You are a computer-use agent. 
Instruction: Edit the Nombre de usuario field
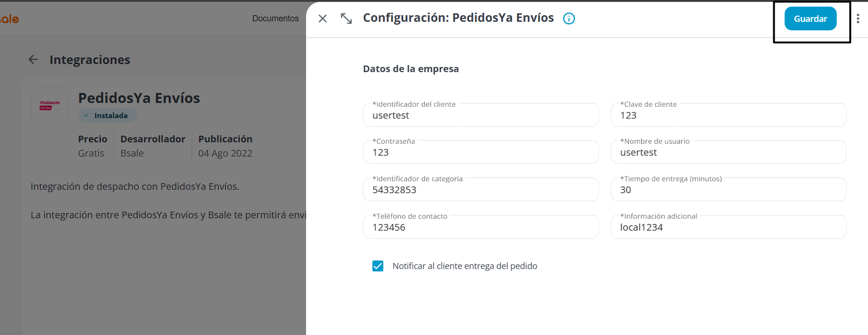(728, 152)
